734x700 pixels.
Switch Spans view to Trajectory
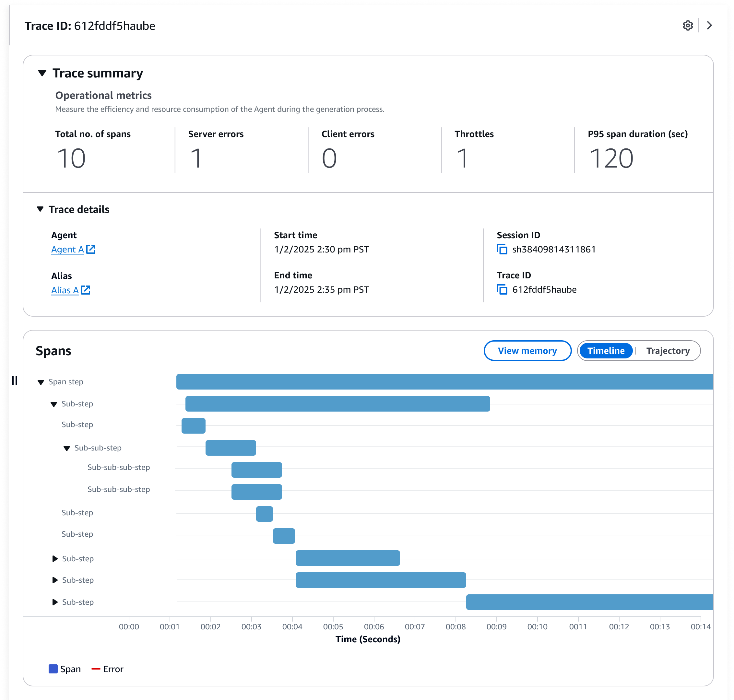coord(668,351)
